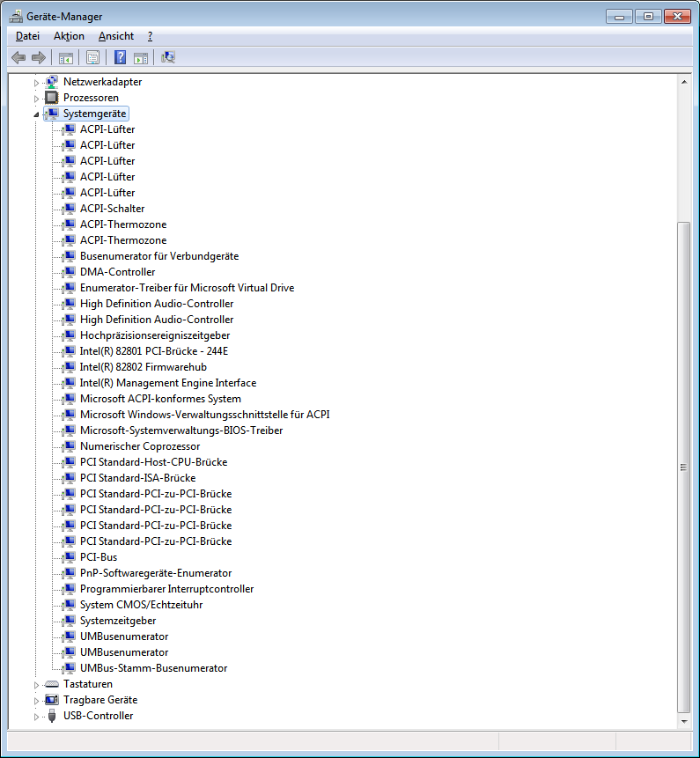Image resolution: width=700 pixels, height=758 pixels.
Task: Select Microsoft Windows-Verwaltungsschnittstelle für ACPI
Action: 204,415
